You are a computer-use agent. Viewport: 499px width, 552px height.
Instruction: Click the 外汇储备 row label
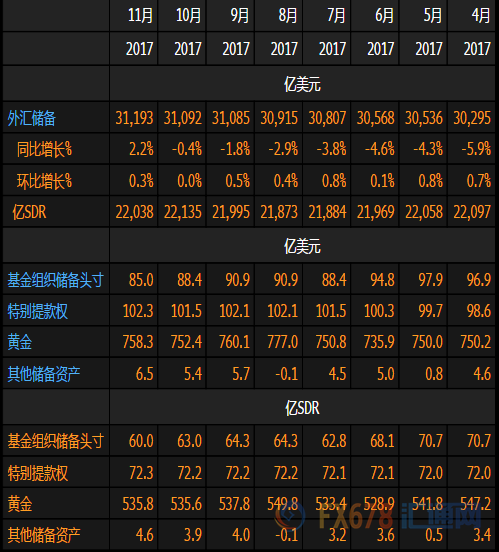coord(32,118)
